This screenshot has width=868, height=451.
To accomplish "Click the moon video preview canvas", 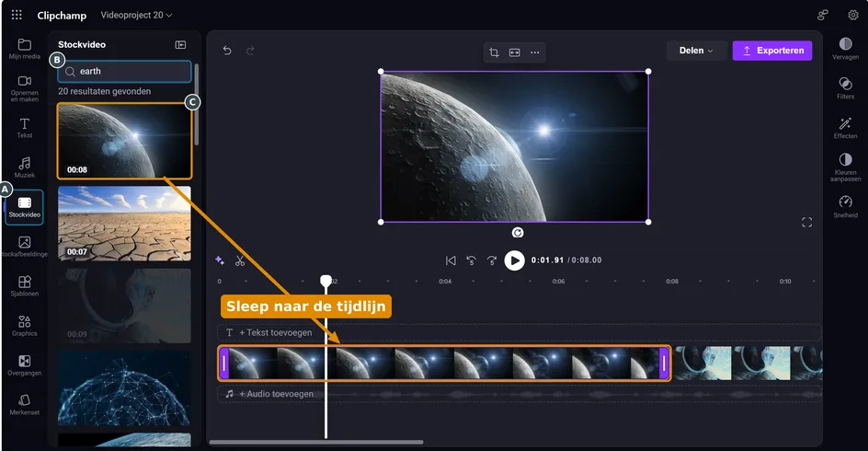I will click(514, 147).
